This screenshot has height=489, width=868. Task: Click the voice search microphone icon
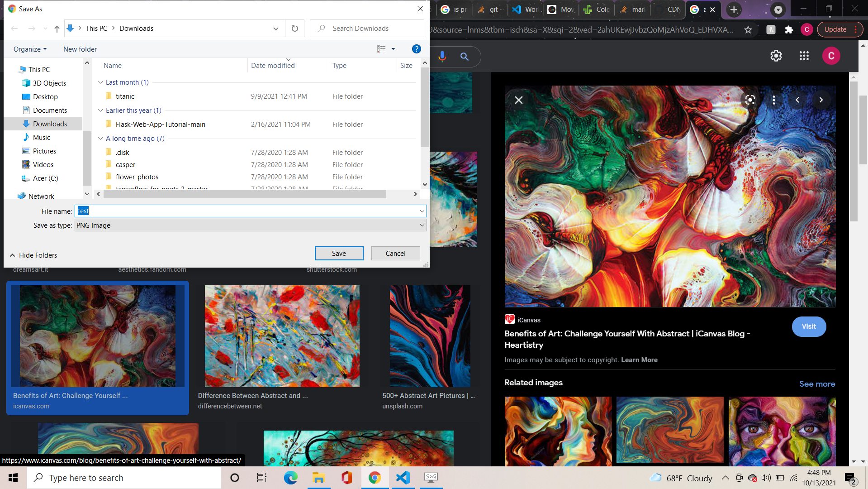pyautogui.click(x=442, y=56)
